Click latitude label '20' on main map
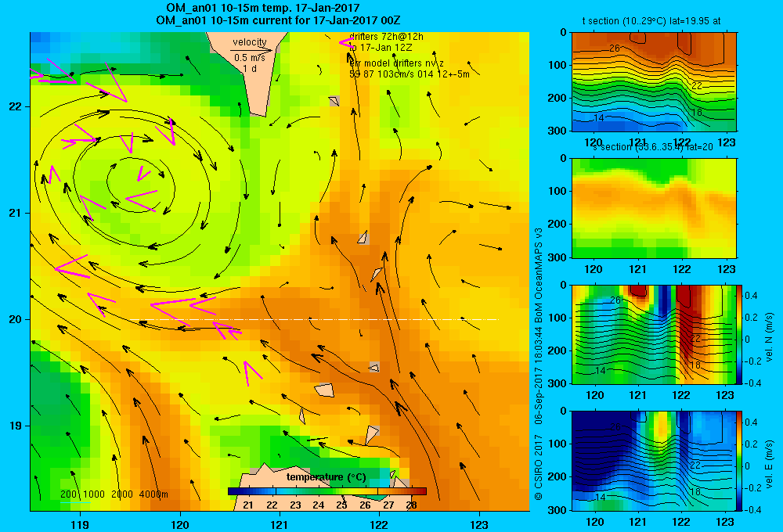Image resolution: width=783 pixels, height=532 pixels. 15,319
